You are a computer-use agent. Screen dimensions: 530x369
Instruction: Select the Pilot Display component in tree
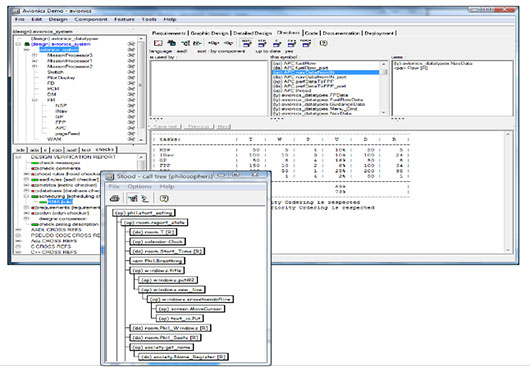tap(61, 78)
